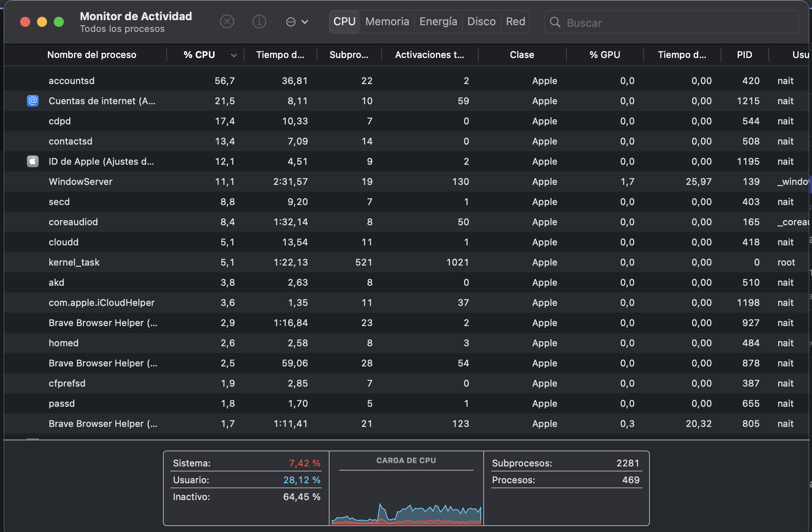812x532 pixels.
Task: Click the ellipsis actions menu icon
Action: coord(291,22)
